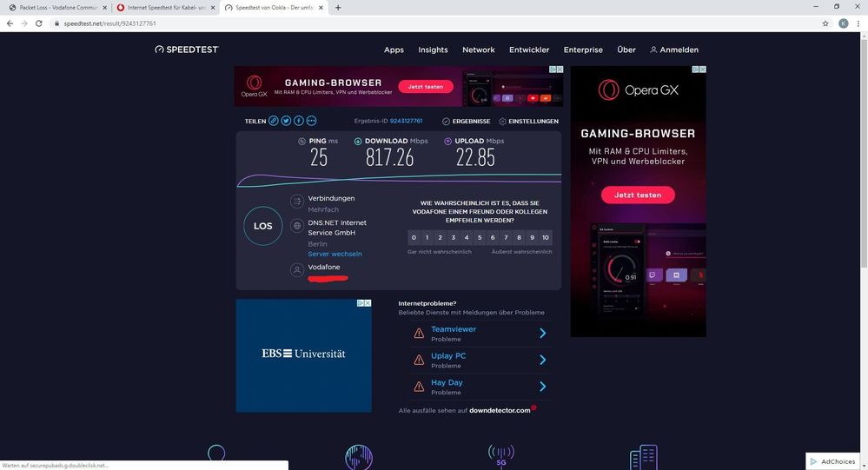Open Teamviewer outage link

coord(454,329)
